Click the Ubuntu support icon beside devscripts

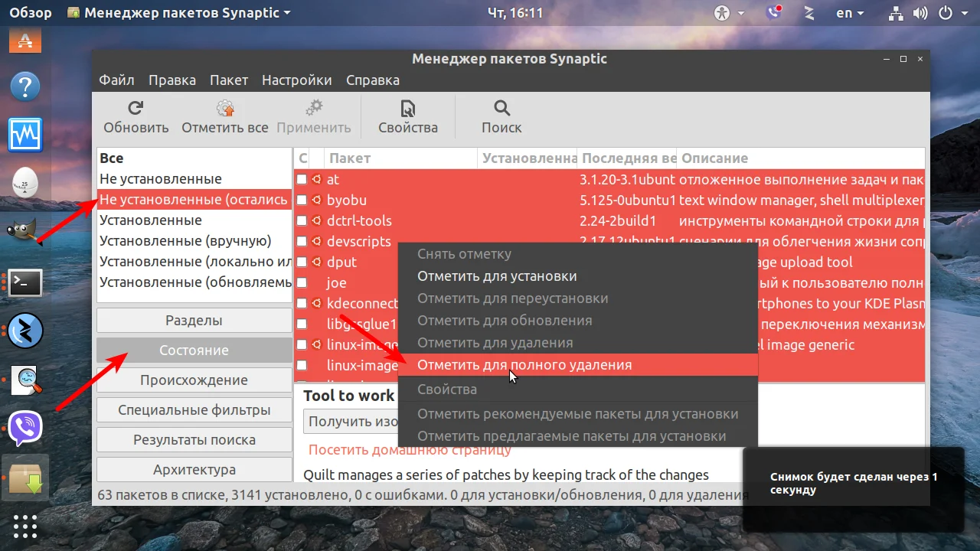[x=316, y=241]
